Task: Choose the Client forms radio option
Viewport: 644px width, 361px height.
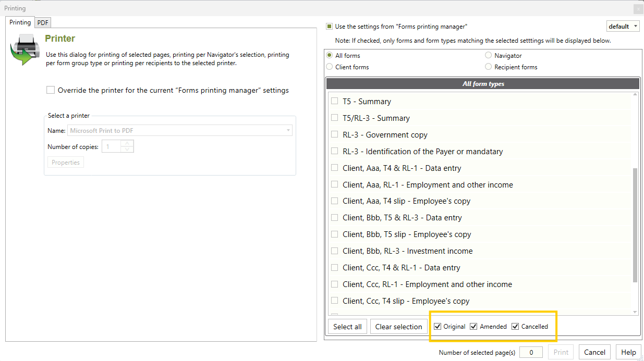Action: click(x=330, y=67)
